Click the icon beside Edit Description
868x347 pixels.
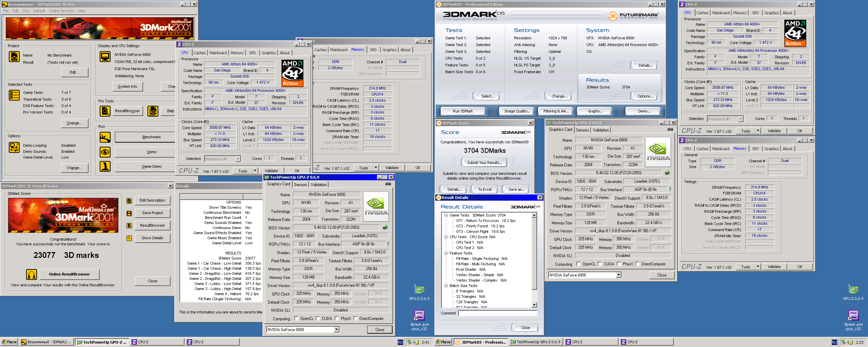click(129, 201)
